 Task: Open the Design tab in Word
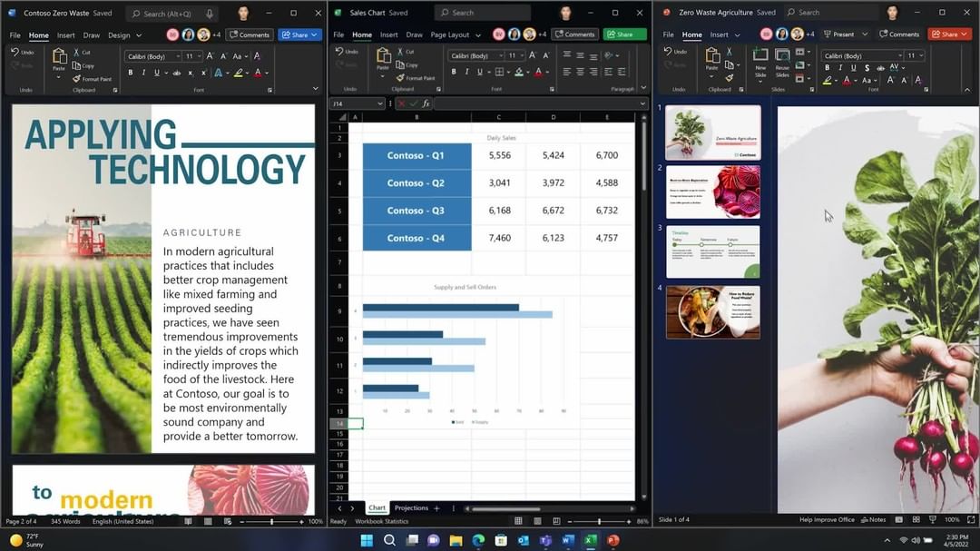(119, 35)
